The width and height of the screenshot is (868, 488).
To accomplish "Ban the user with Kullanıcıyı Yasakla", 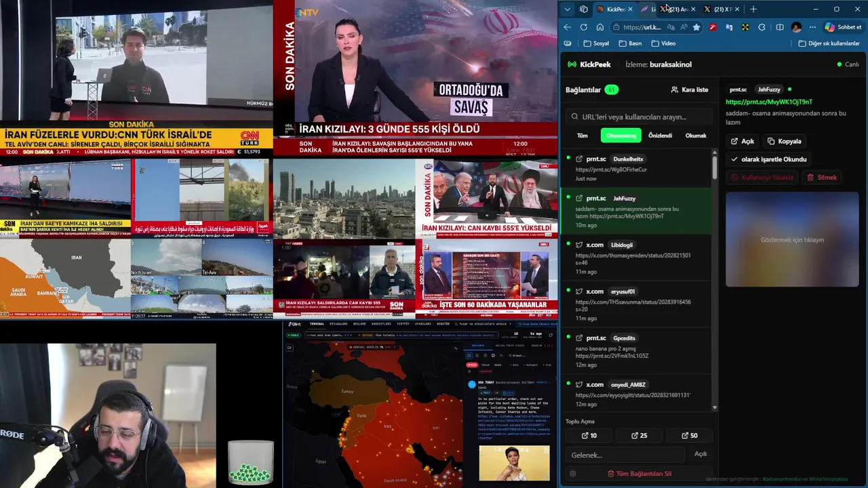I will click(x=762, y=178).
